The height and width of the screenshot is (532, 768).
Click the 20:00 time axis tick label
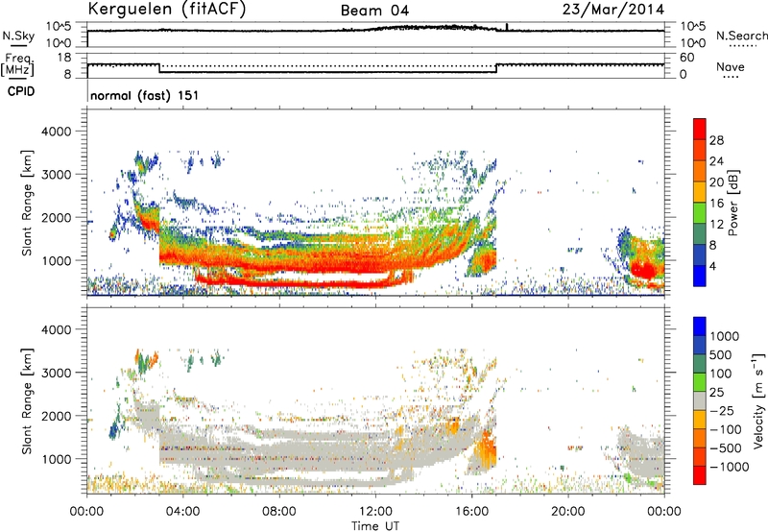[567, 512]
